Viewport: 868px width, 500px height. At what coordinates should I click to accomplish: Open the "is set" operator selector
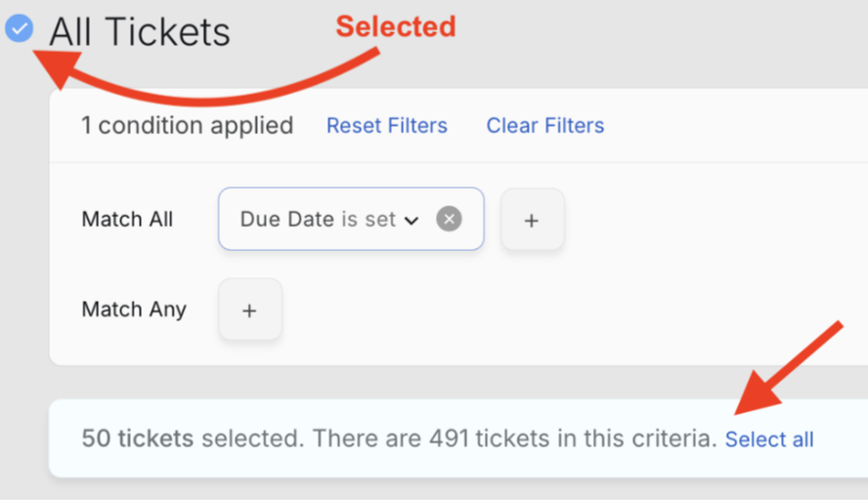pos(369,220)
